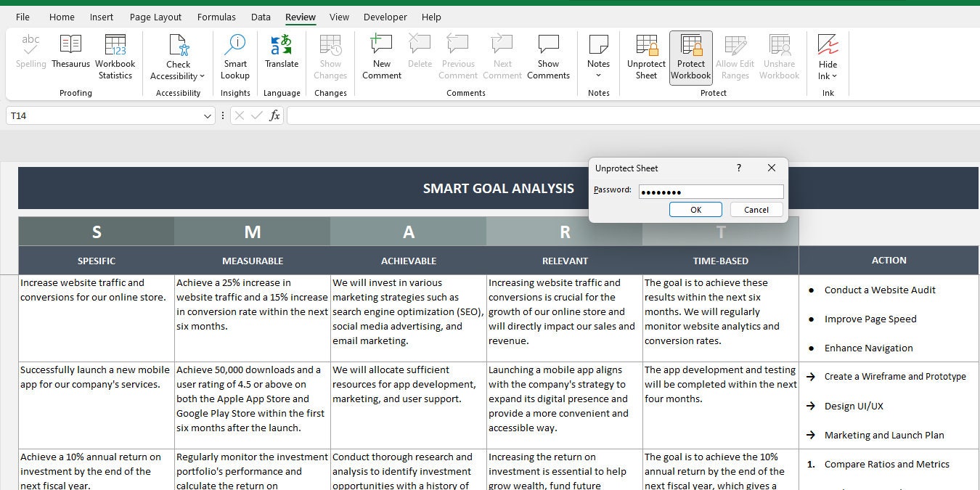Viewport: 980px width, 490px height.
Task: Click inside the Password input field
Action: [710, 190]
